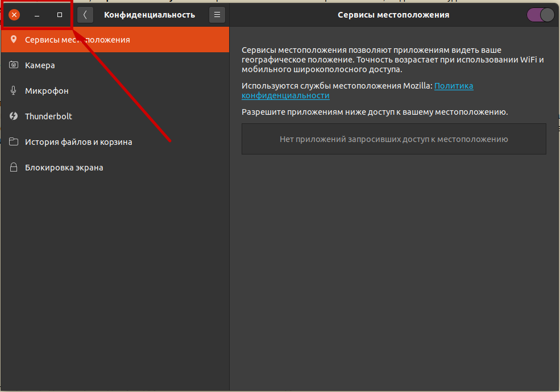Click the padlock icon for screen lock
Viewport: 560px width, 392px height.
point(14,168)
